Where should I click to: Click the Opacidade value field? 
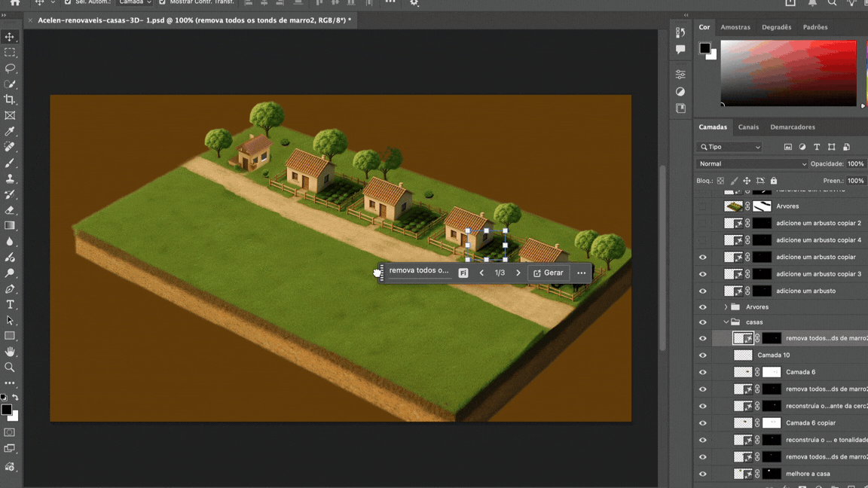(x=855, y=163)
